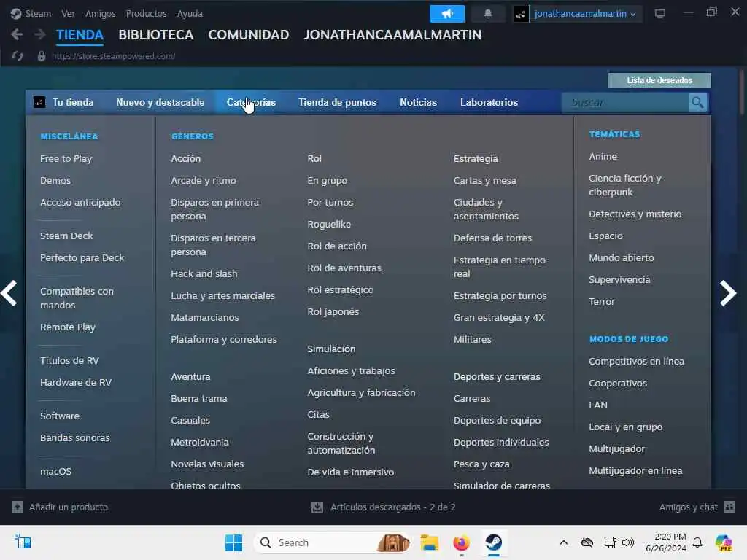This screenshot has height=560, width=747.
Task: Switch to the COMUNIDAD tab
Action: click(249, 35)
